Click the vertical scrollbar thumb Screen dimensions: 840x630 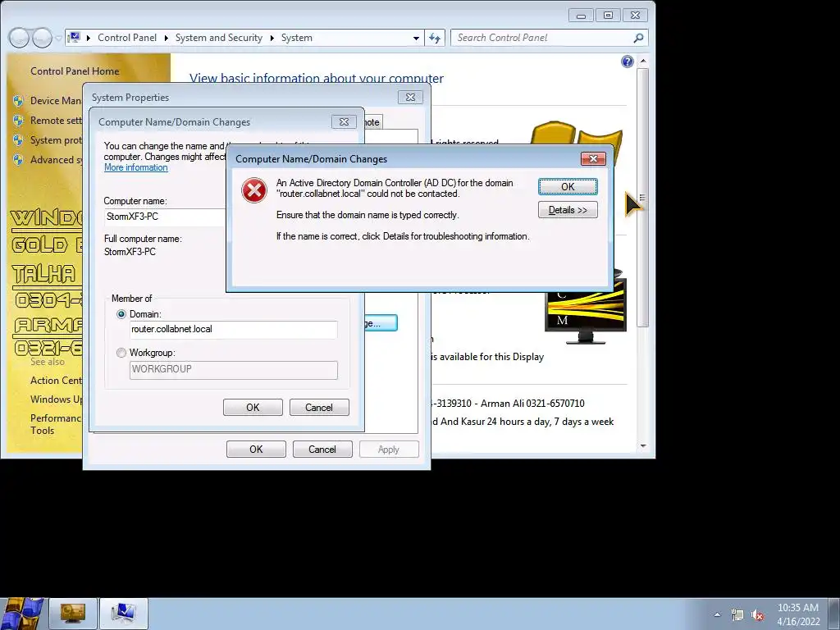[643, 197]
